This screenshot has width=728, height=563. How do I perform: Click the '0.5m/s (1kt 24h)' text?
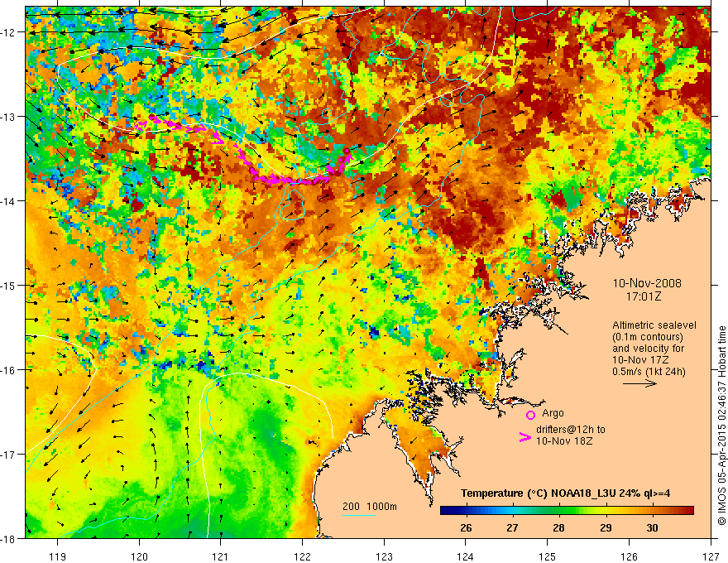point(649,372)
